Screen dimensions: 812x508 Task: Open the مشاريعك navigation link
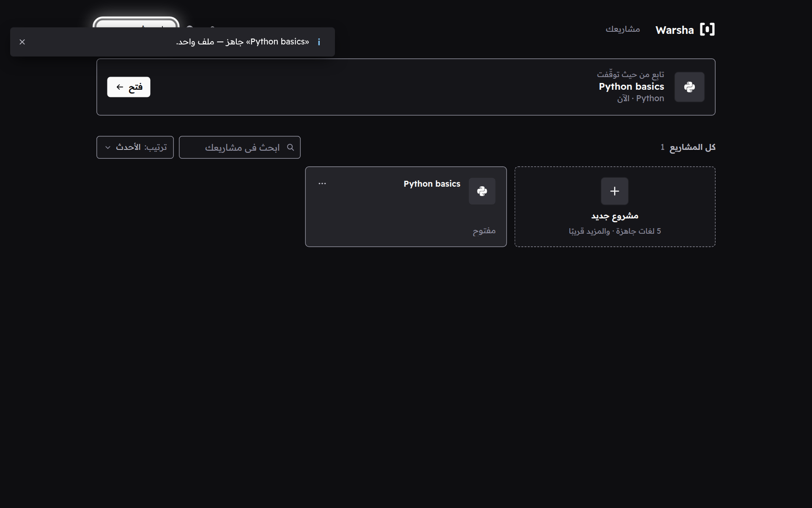coord(623,29)
